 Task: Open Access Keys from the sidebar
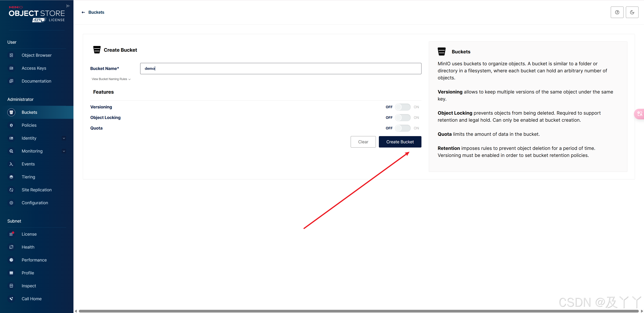pyautogui.click(x=34, y=68)
